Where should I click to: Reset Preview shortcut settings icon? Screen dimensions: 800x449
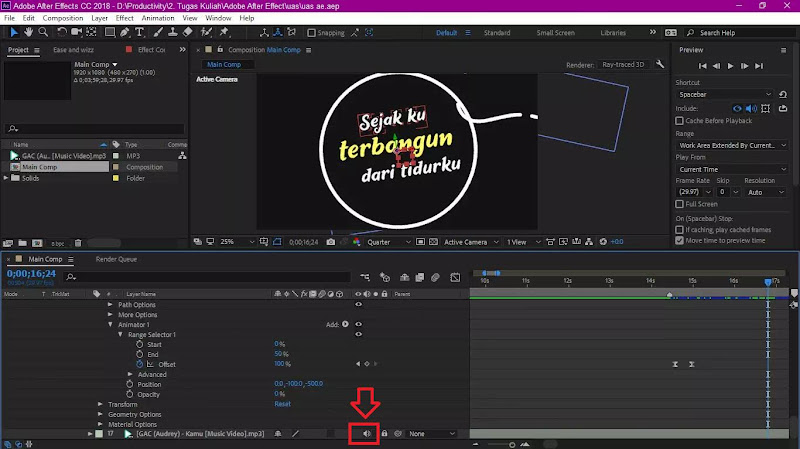(783, 94)
